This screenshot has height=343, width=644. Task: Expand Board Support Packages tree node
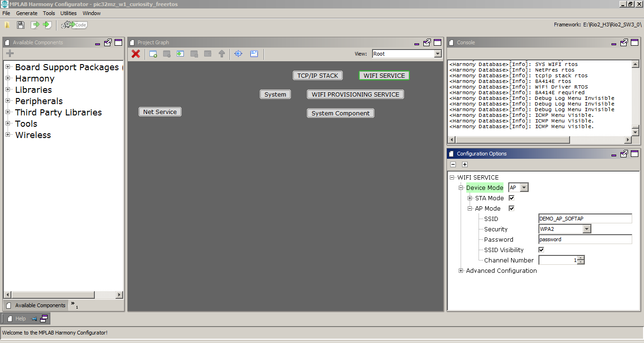8,67
